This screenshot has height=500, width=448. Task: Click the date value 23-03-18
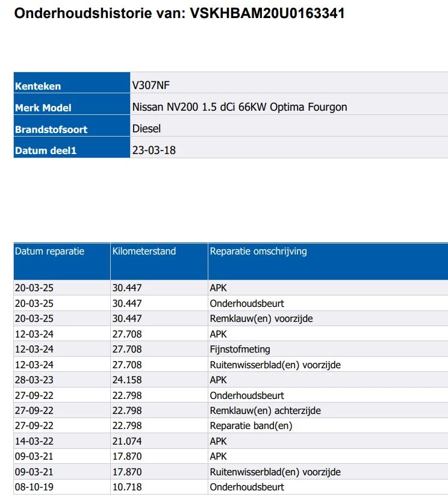click(154, 150)
